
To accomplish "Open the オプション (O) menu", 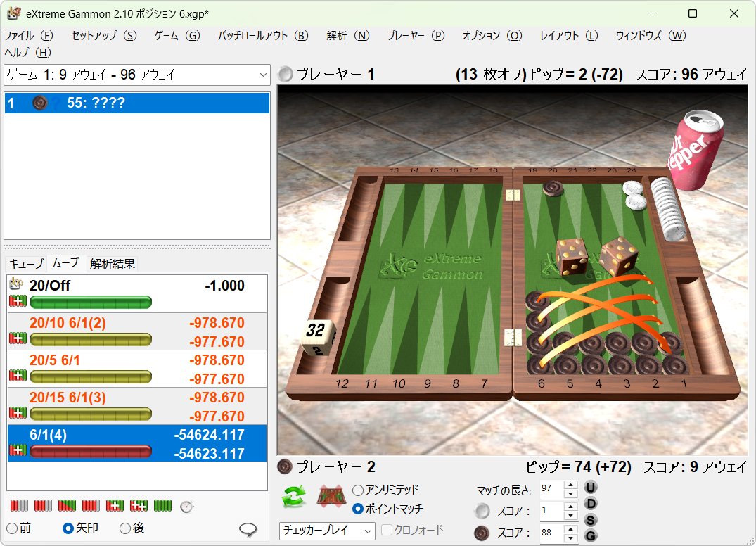I will [x=492, y=36].
